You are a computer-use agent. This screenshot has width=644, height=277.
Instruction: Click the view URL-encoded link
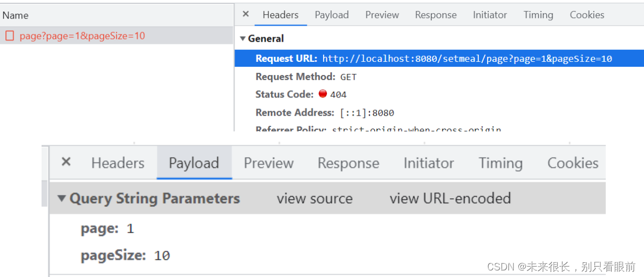pos(450,199)
